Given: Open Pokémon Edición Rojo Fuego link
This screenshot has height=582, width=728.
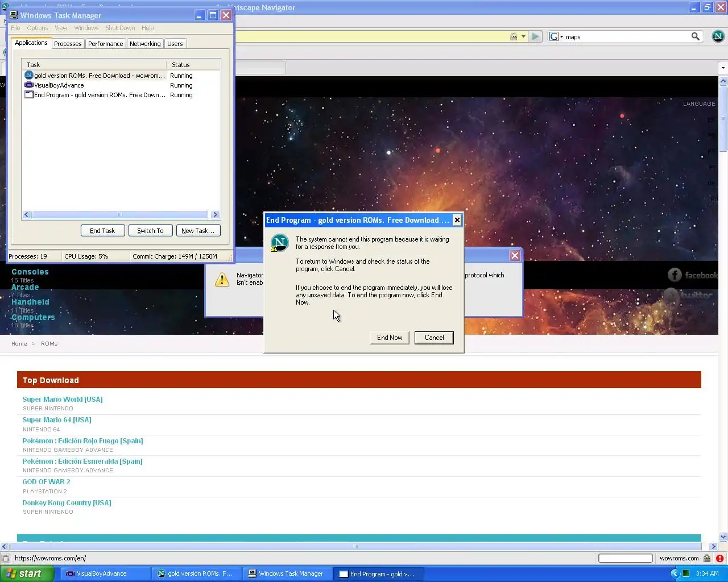Looking at the screenshot, I should pos(82,441).
